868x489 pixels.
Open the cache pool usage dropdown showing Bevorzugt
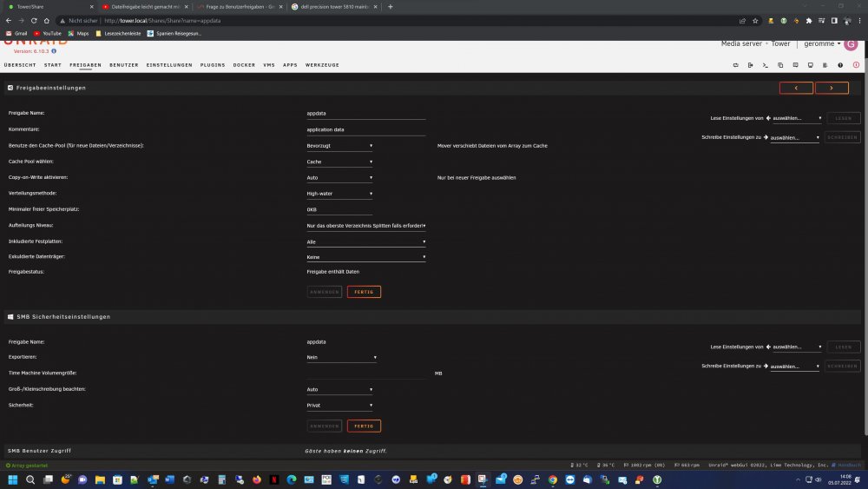(339, 146)
